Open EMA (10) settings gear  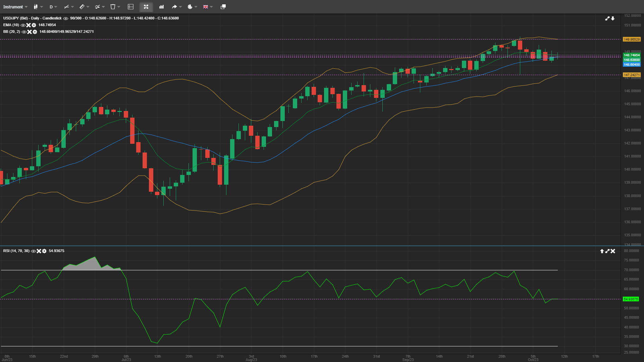tap(34, 25)
